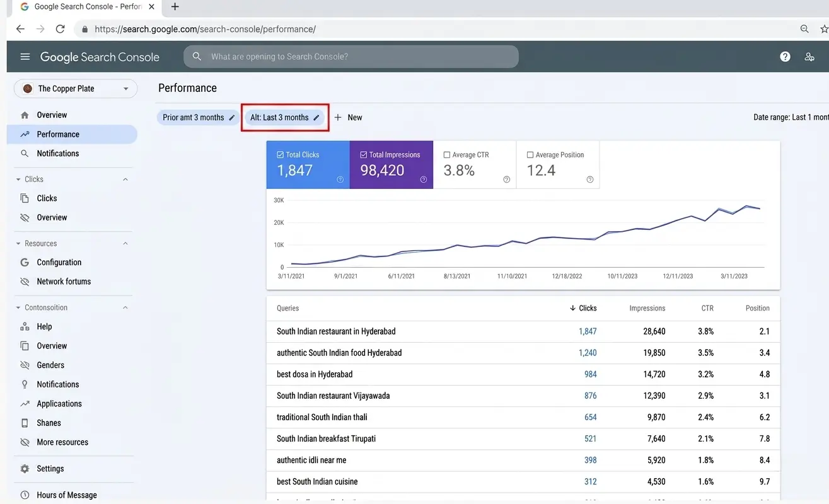
Task: Open the Date range selector
Action: point(791,118)
